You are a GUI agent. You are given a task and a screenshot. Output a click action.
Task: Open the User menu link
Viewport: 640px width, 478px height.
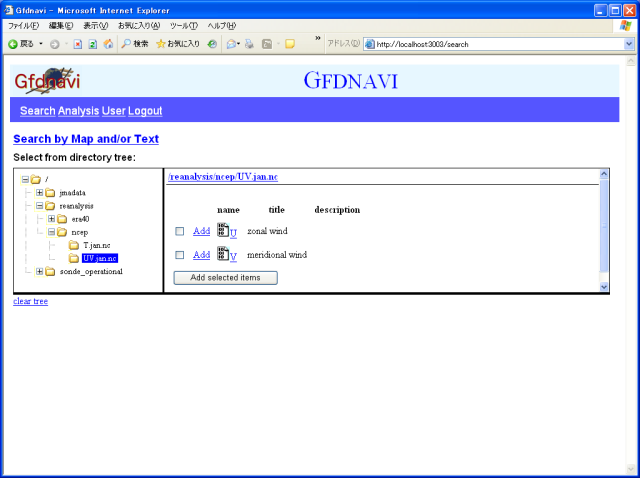coord(113,111)
